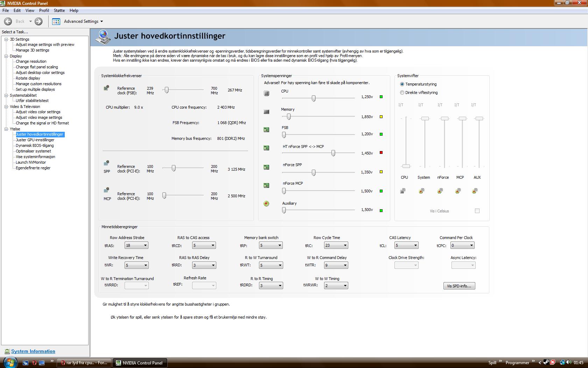Screen dimensions: 588x368
Task: Click the System Information icon
Action: (x=7, y=351)
